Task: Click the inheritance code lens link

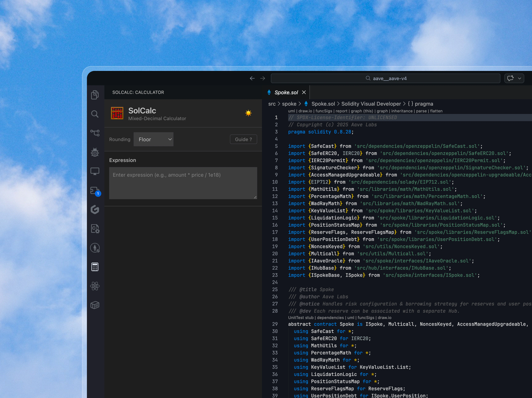Action: point(402,111)
